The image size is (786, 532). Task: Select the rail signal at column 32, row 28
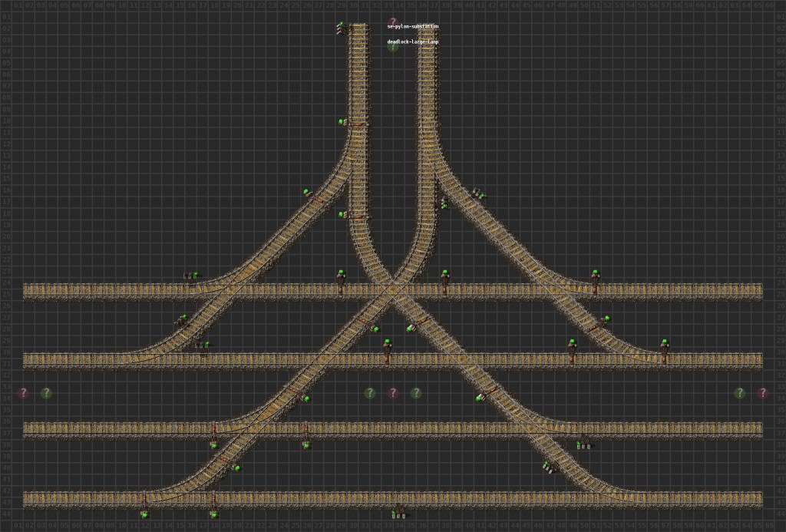pyautogui.click(x=375, y=329)
